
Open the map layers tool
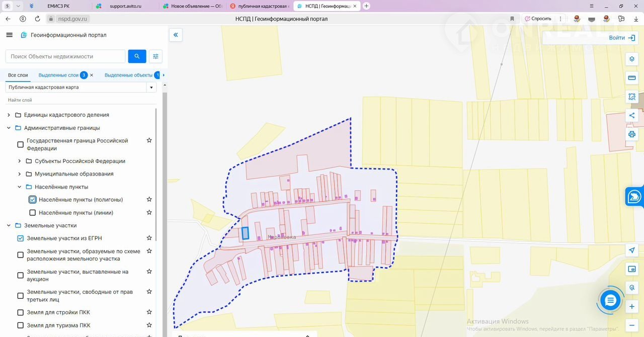tap(632, 59)
